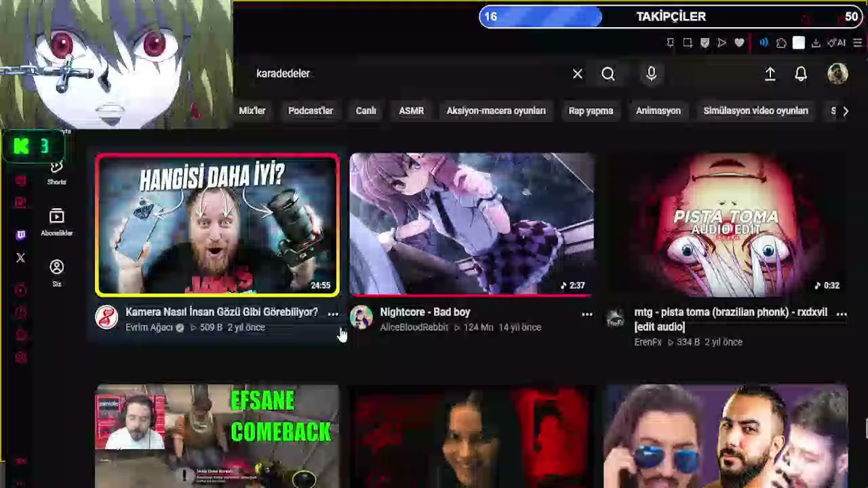Click the ErenFx channel avatar
The image size is (868, 488).
[x=615, y=317]
